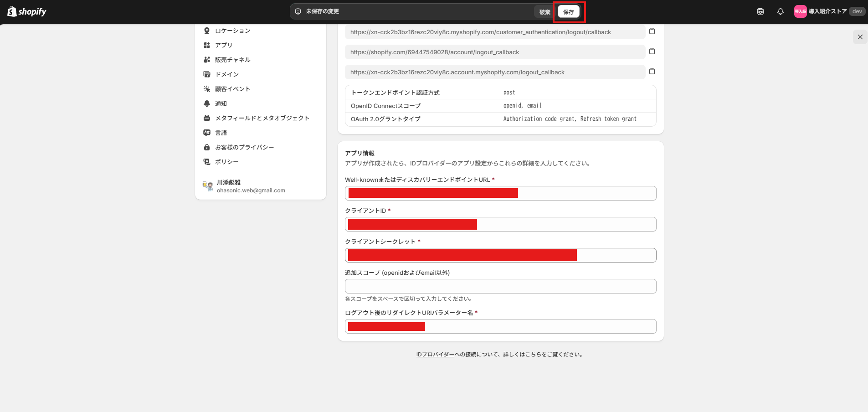Follow the IDプロバイダー help link
This screenshot has height=412, width=868.
[435, 354]
